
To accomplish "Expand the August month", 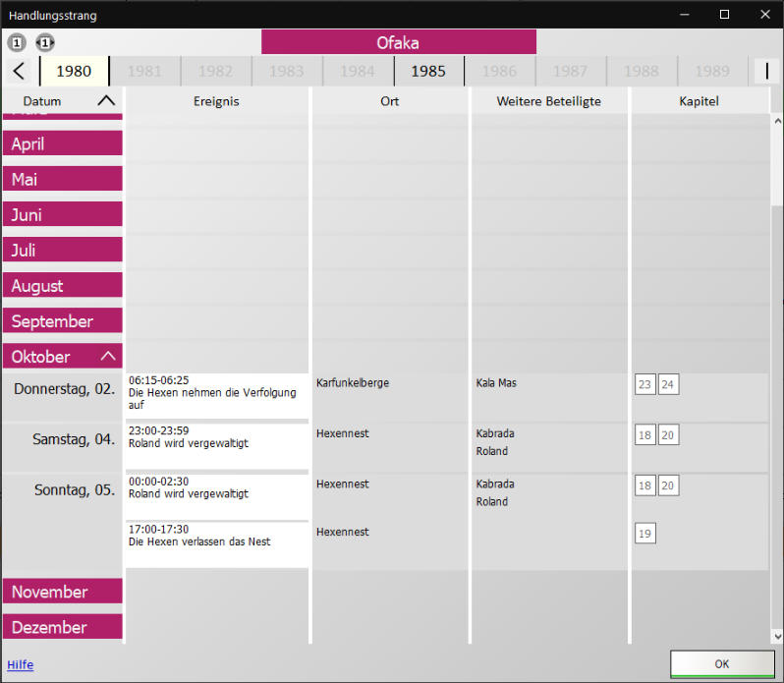I will pyautogui.click(x=62, y=286).
